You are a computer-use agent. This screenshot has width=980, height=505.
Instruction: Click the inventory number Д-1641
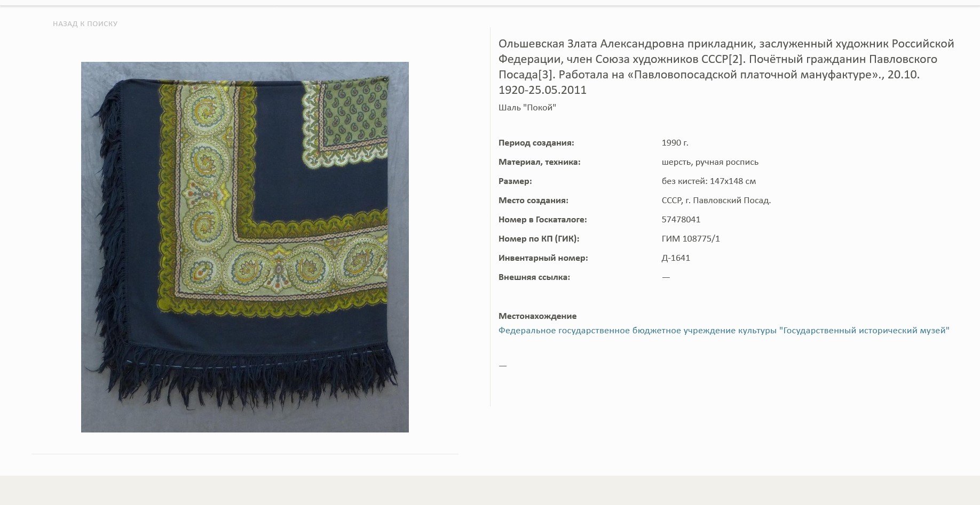[676, 258]
